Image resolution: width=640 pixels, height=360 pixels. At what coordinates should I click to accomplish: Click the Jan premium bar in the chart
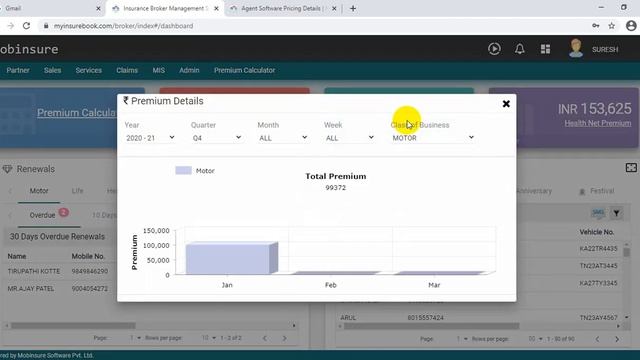pos(231,258)
